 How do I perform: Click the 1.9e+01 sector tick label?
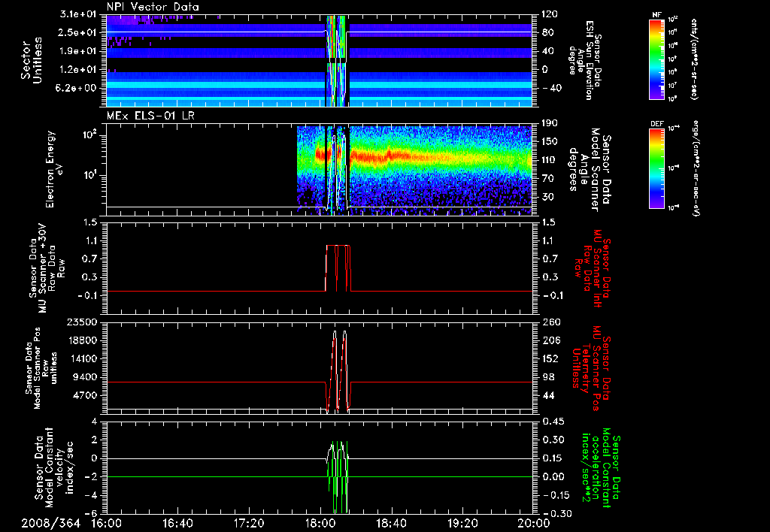click(77, 51)
